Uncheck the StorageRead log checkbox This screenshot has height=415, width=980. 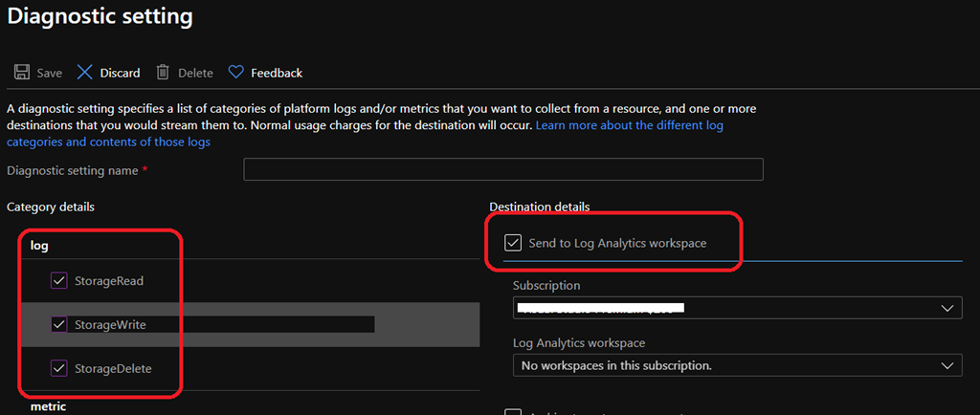pos(59,281)
